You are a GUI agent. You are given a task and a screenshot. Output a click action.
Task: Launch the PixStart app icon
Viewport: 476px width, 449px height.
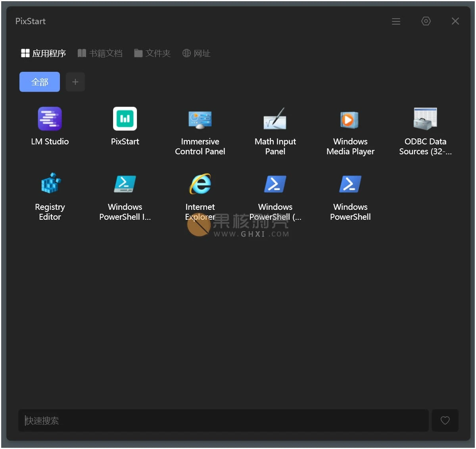125,119
